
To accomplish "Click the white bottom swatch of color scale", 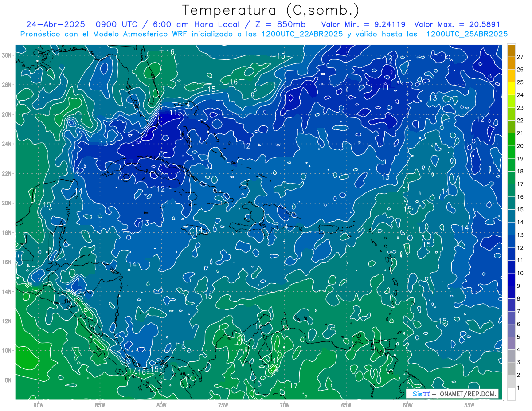I will click(x=511, y=394).
